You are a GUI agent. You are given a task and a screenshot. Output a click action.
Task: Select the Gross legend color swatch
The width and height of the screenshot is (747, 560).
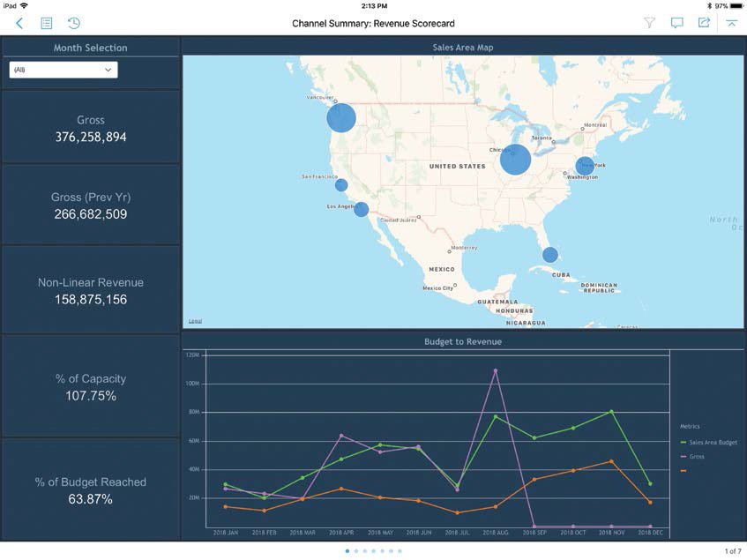coord(684,457)
